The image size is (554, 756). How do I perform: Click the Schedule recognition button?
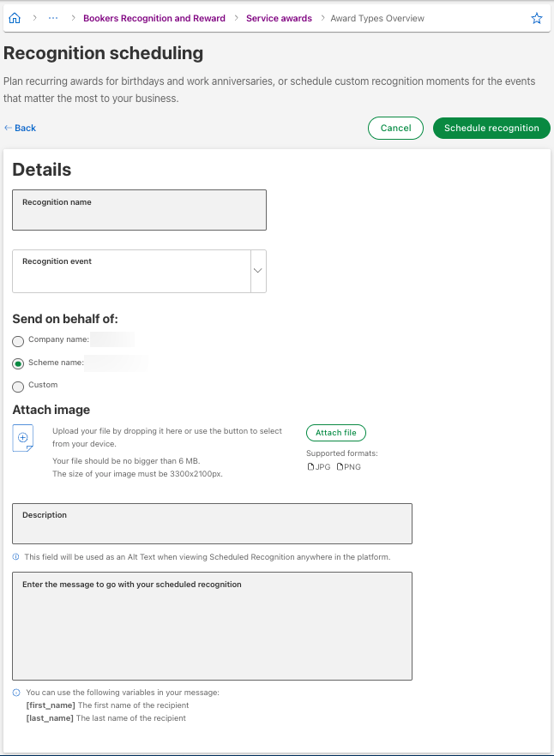(x=491, y=128)
